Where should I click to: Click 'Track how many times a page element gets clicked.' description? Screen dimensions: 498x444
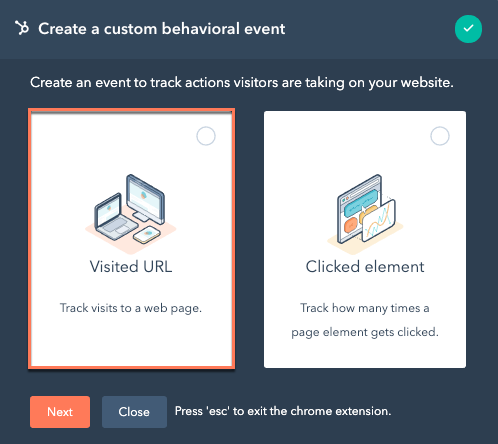[x=365, y=320]
